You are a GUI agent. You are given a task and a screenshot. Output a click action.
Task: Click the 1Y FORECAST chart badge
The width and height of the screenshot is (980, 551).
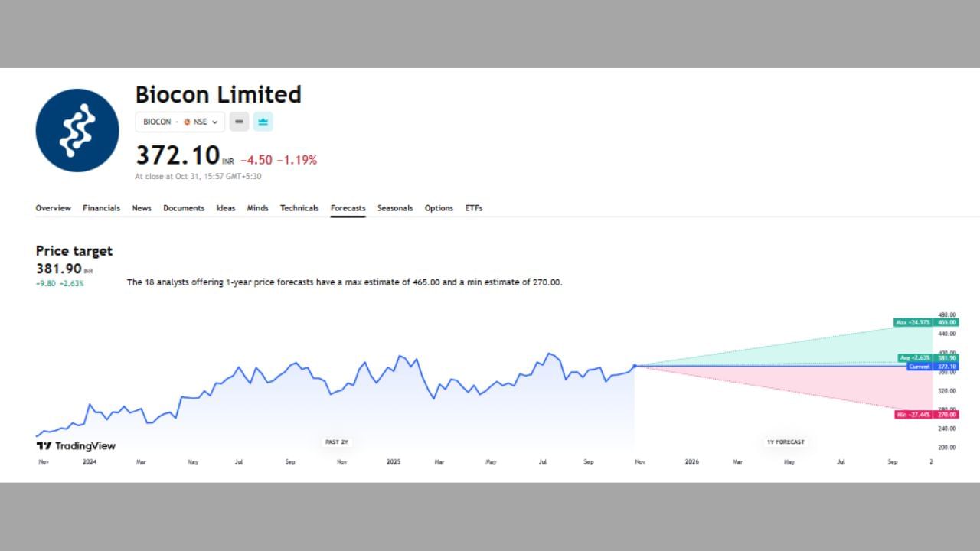coord(786,442)
